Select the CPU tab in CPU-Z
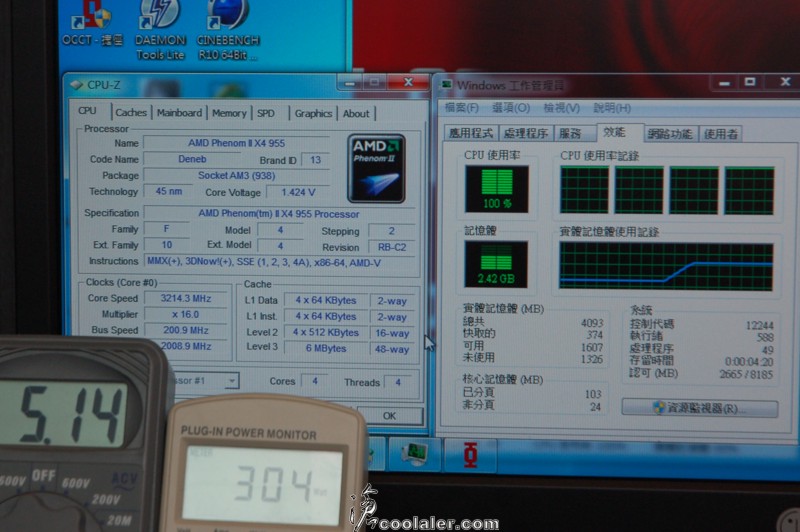The width and height of the screenshot is (800, 532). (x=87, y=111)
